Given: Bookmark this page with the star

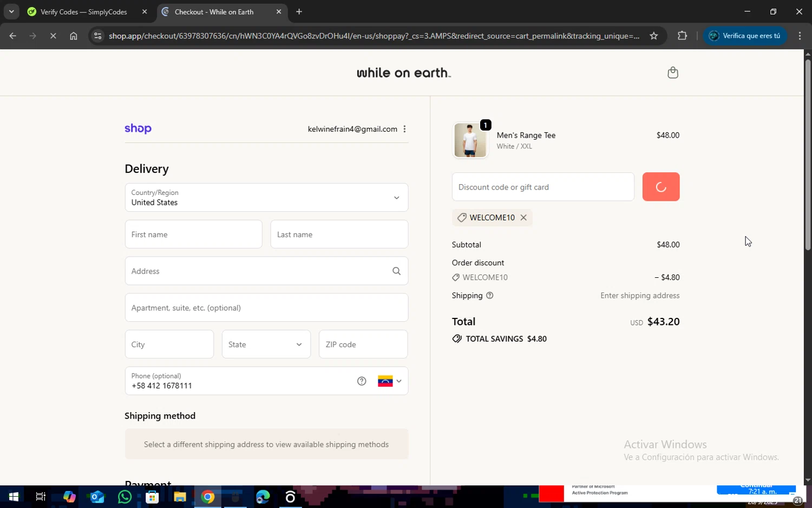Looking at the screenshot, I should tap(653, 36).
